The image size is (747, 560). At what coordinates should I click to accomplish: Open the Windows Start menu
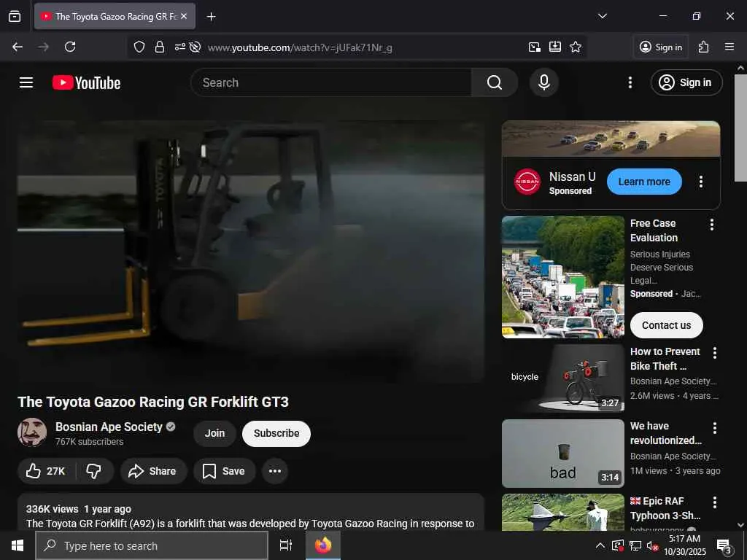[x=18, y=545]
